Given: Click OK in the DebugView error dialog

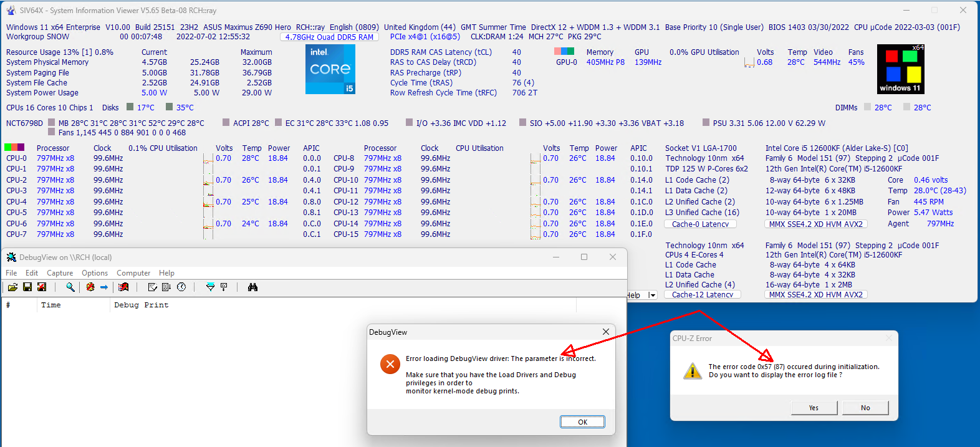Looking at the screenshot, I should click(x=582, y=422).
